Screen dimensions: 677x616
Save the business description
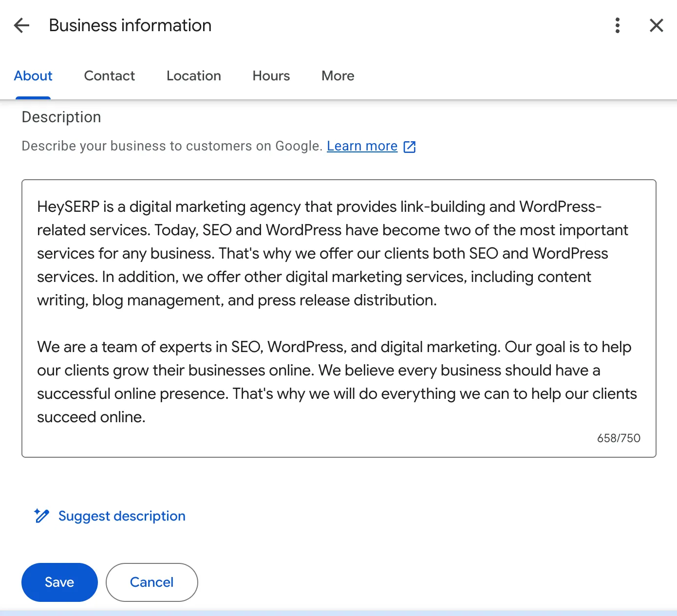tap(59, 582)
